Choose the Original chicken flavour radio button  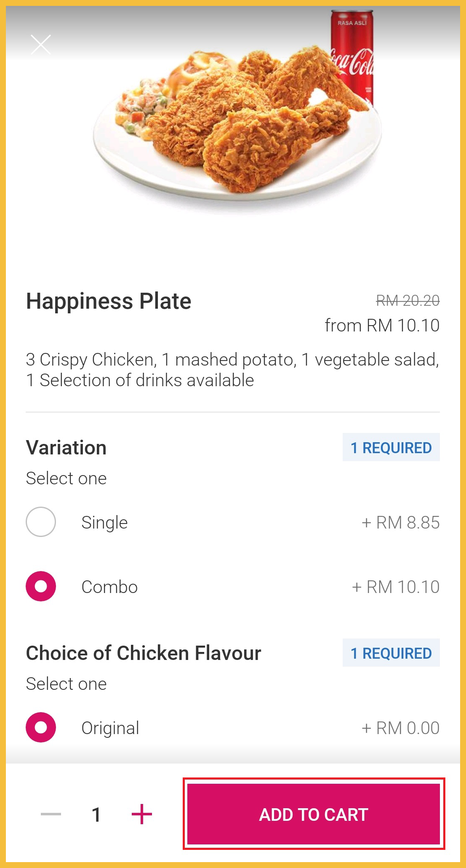click(x=41, y=727)
